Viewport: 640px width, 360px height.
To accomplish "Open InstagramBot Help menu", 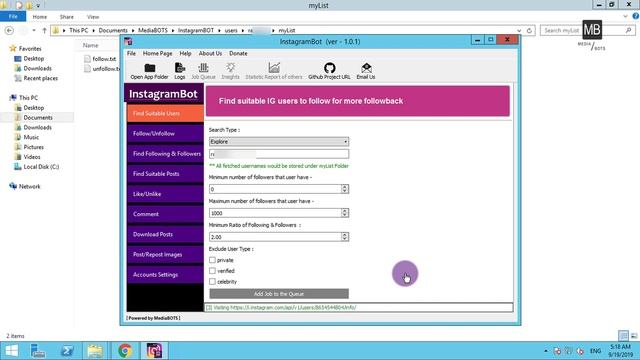I will pyautogui.click(x=185, y=53).
